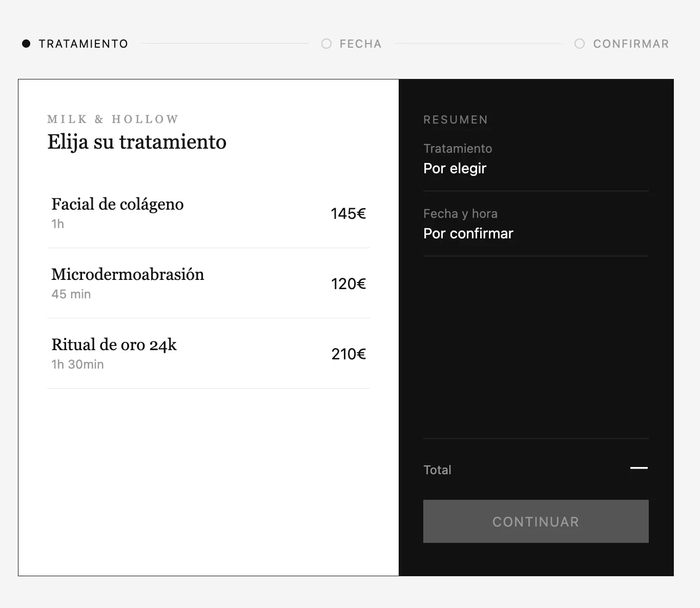Click the 'Elija su tratamiento' heading
The width and height of the screenshot is (700, 608).
point(137,142)
